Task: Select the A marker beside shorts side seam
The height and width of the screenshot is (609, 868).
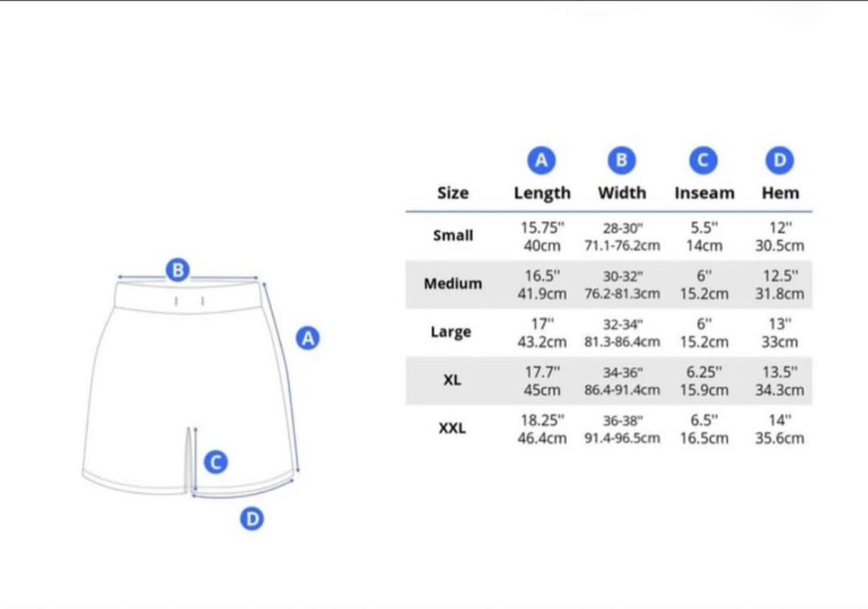Action: coord(308,338)
